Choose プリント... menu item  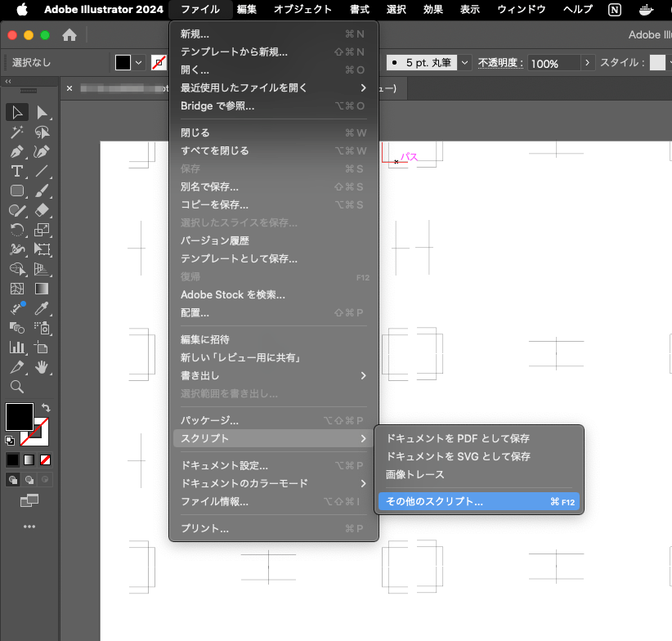pyautogui.click(x=273, y=528)
